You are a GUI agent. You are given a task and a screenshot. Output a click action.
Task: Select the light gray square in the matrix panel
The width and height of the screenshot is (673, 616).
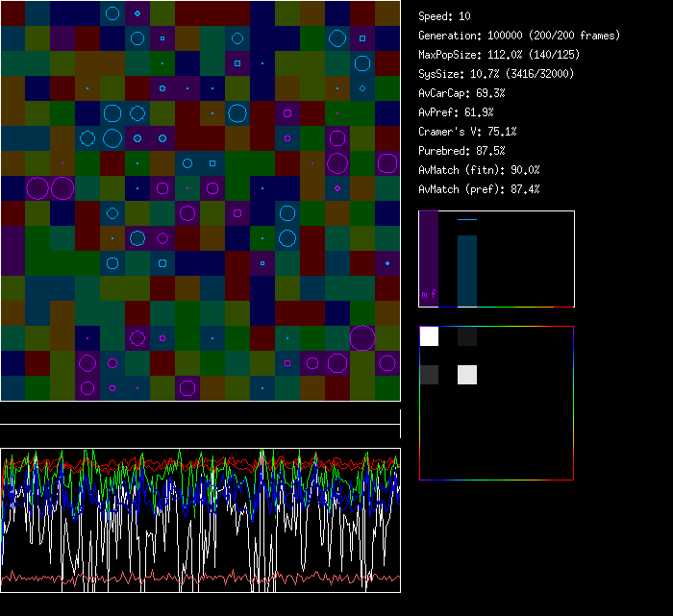click(x=466, y=375)
